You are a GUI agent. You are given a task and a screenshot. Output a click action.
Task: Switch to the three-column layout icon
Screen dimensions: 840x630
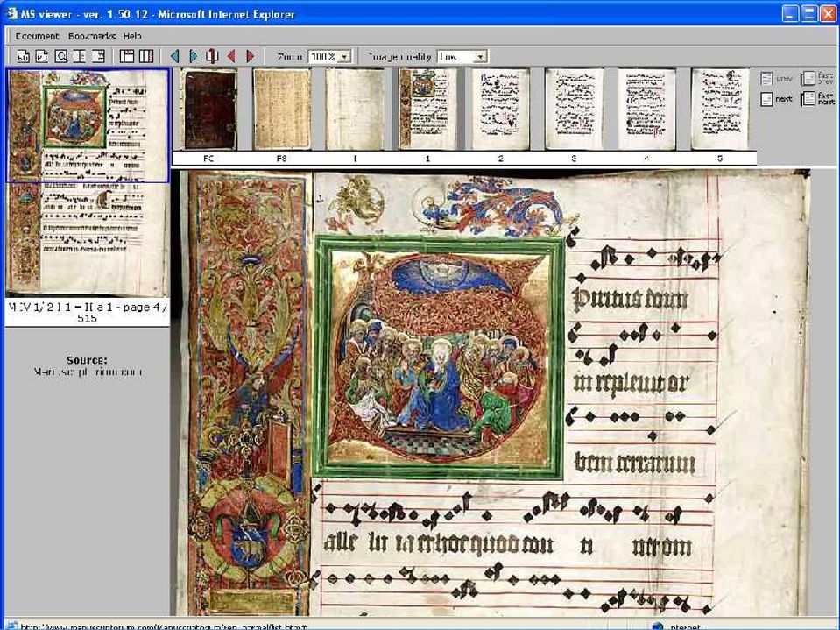point(146,56)
